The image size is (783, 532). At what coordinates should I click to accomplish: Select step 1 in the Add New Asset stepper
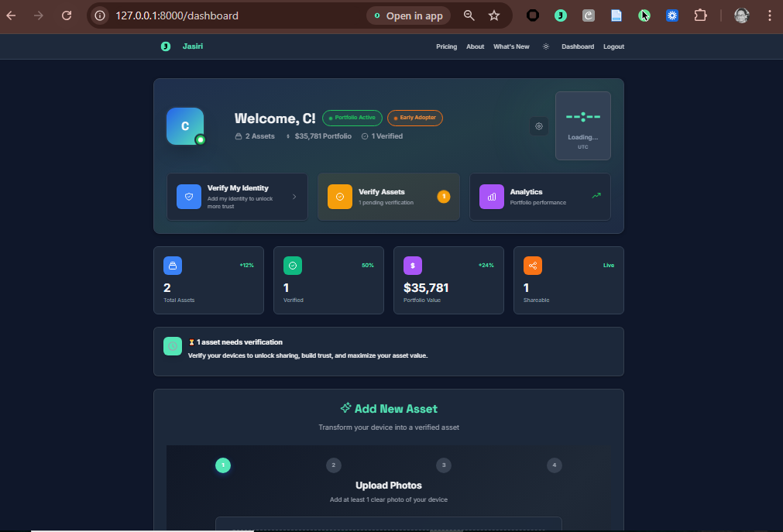pos(223,465)
